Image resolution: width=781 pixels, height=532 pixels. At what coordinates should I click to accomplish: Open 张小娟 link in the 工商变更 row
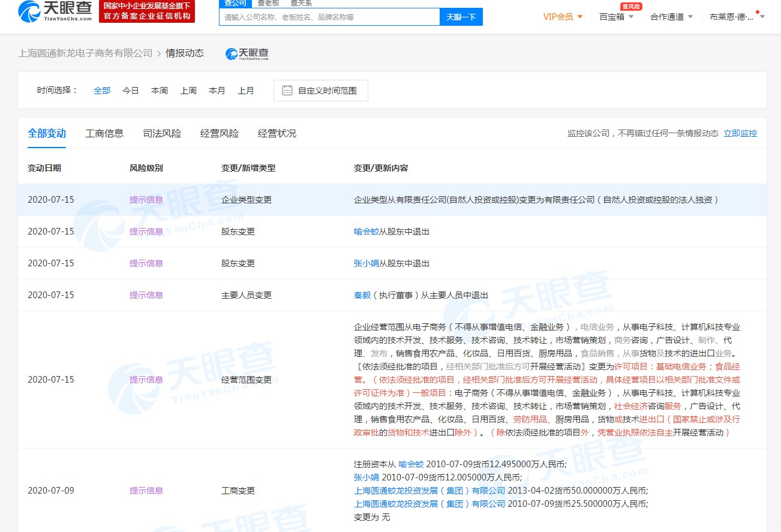[367, 477]
